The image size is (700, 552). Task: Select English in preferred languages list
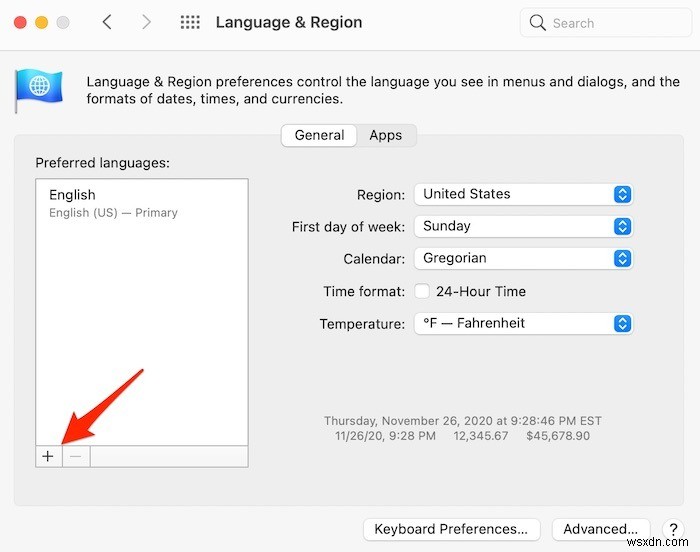pos(142,203)
